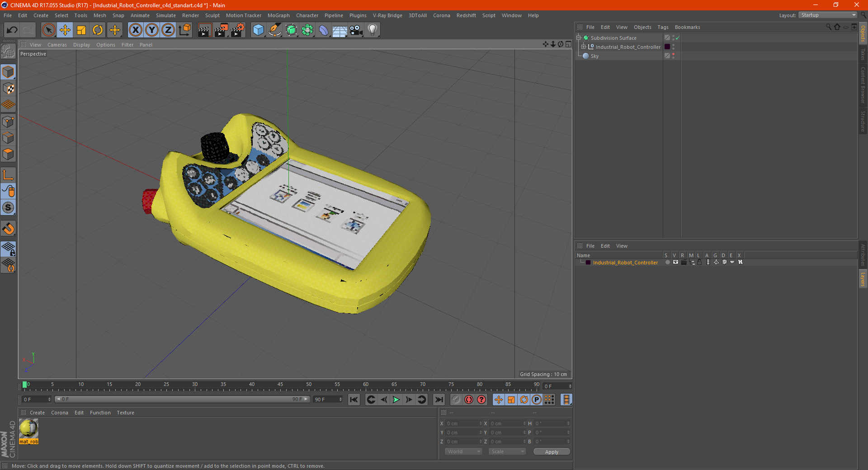Activate the Move tool in the toolbar
The image size is (868, 470).
(x=65, y=30)
